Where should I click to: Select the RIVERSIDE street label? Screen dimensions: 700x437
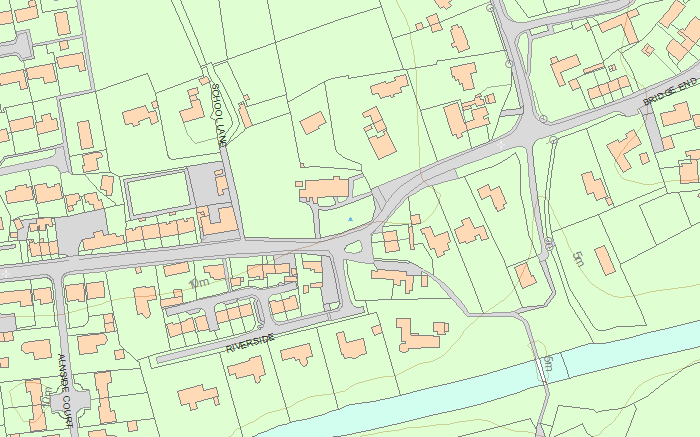250,343
